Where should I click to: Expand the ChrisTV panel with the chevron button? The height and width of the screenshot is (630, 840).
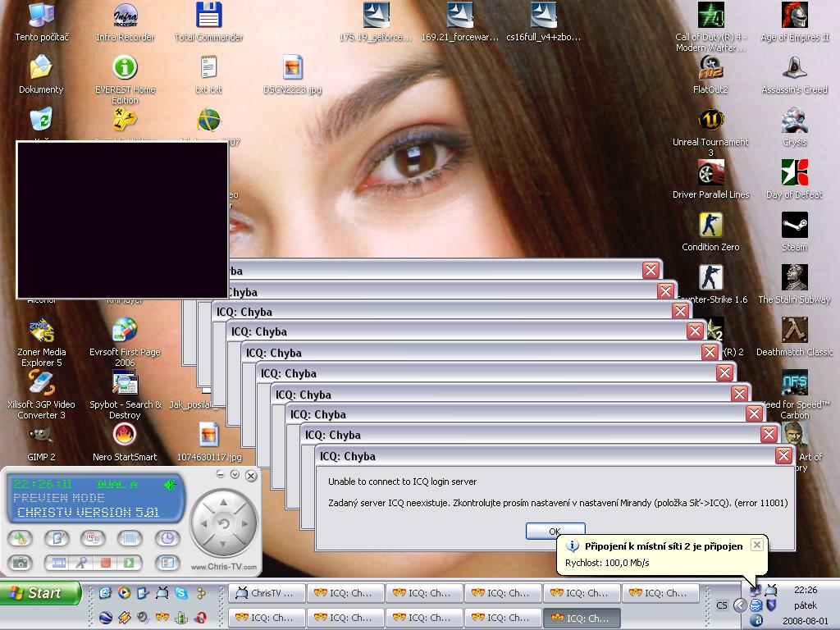[235, 475]
